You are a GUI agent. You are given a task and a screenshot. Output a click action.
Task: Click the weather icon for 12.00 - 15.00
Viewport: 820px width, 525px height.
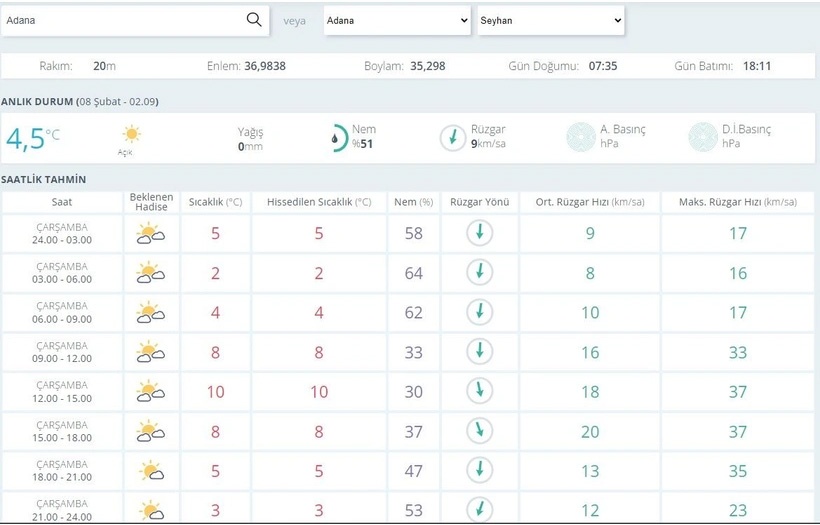point(151,392)
